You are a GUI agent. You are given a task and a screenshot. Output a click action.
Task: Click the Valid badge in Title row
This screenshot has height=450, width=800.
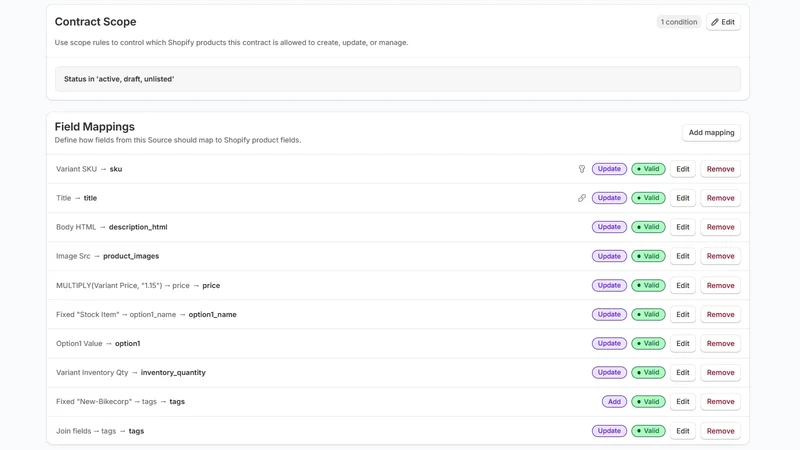click(648, 198)
